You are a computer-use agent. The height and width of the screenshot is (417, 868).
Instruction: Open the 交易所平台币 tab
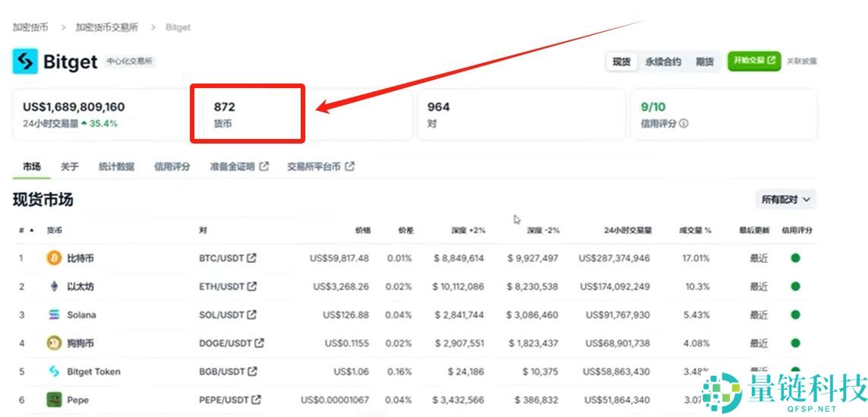tap(321, 166)
